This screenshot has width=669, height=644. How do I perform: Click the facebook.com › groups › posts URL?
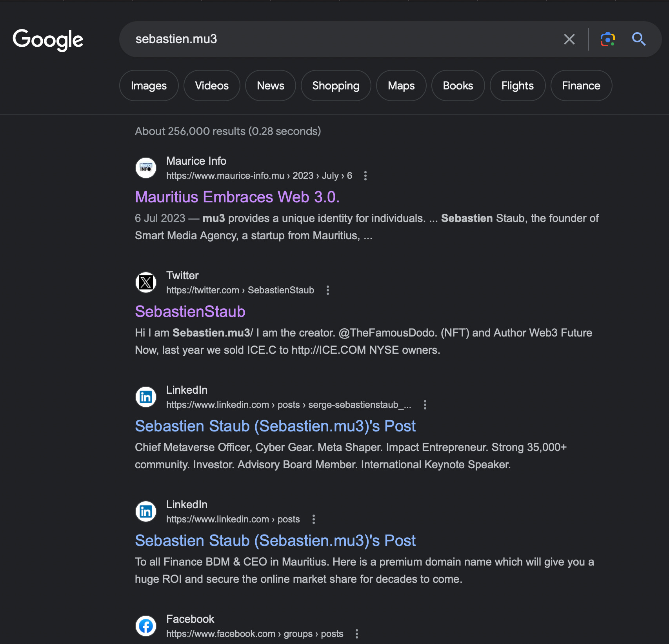pos(255,634)
